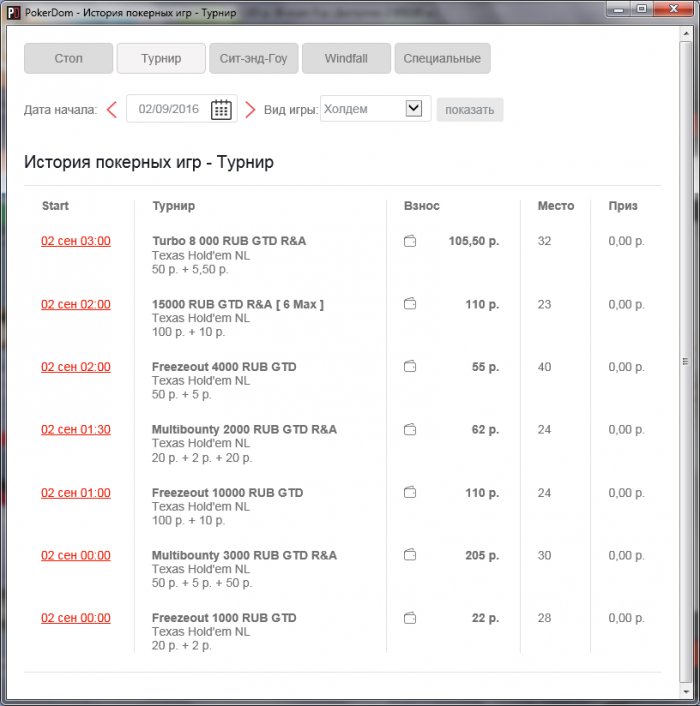Click the 62 р. buy-in value
Image resolution: width=700 pixels, height=706 pixels.
click(x=485, y=429)
